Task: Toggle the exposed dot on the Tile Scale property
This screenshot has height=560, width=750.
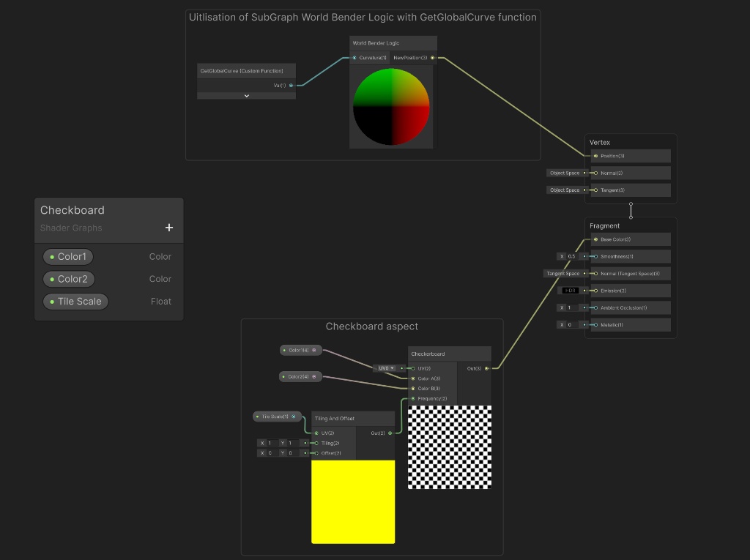Action: click(51, 301)
